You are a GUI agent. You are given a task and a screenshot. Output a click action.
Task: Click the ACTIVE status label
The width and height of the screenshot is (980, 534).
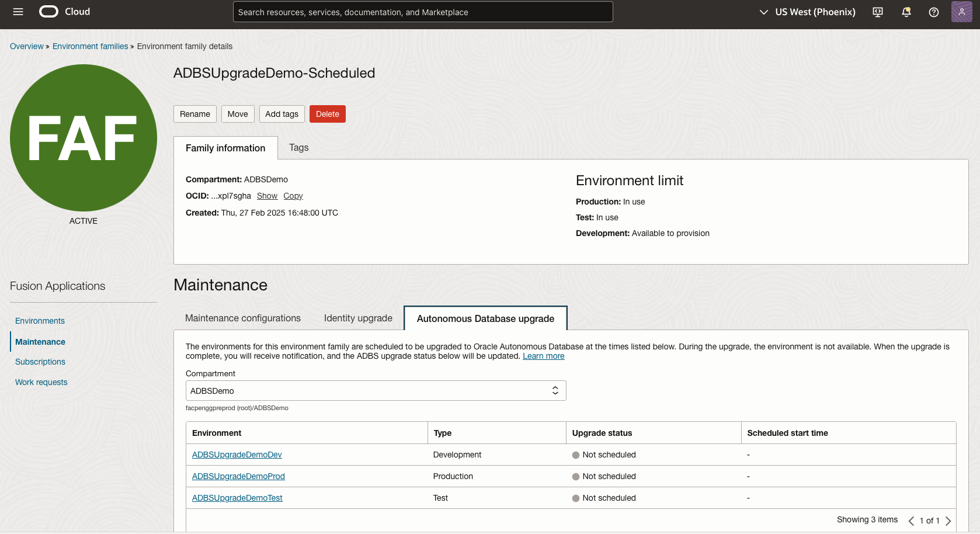84,221
